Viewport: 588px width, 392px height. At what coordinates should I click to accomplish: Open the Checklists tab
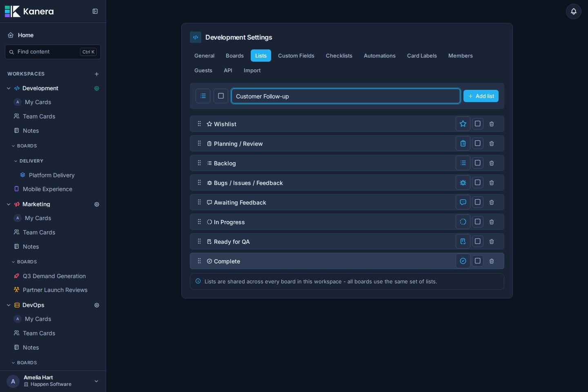coord(339,56)
